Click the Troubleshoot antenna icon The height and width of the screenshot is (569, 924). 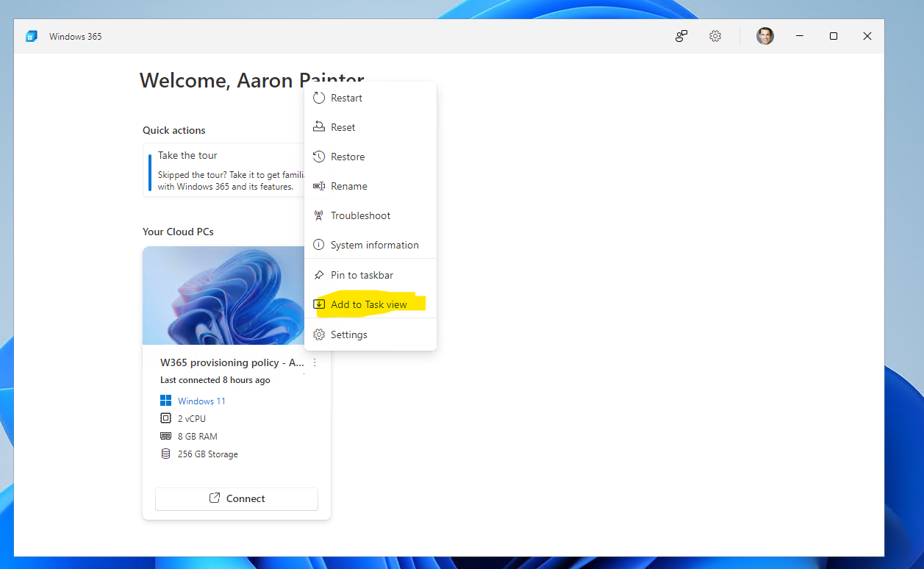(318, 215)
